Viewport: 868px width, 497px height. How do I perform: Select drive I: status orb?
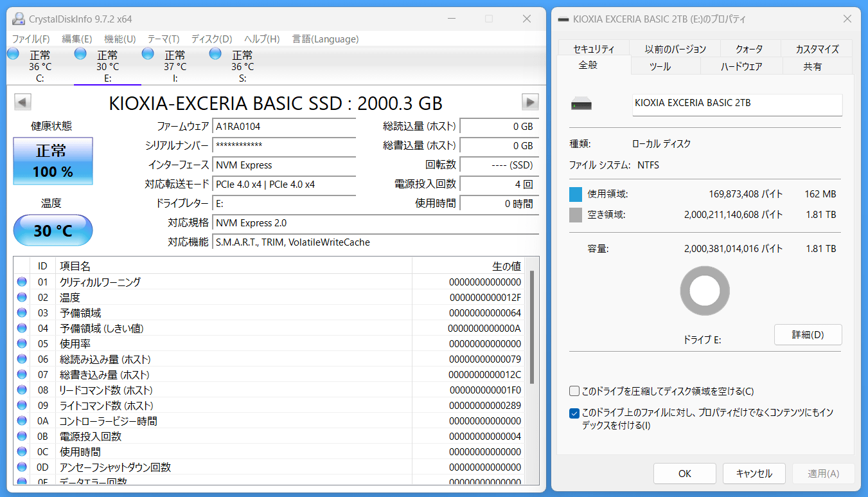(148, 54)
